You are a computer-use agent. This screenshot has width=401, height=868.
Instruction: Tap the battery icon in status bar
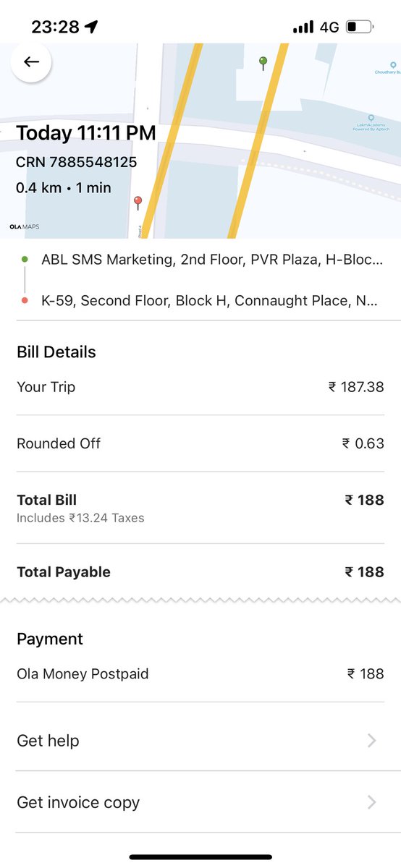[360, 27]
